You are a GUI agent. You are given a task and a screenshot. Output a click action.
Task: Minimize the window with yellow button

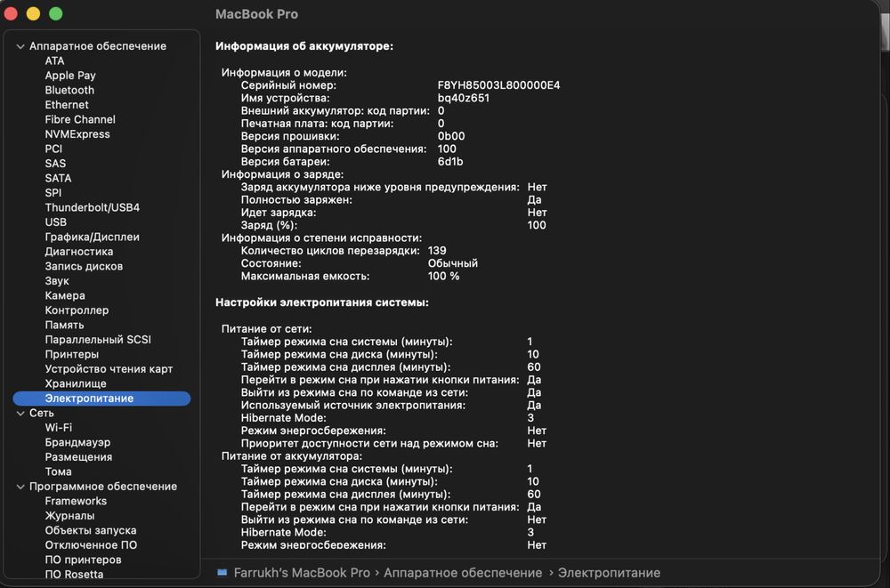(x=34, y=13)
